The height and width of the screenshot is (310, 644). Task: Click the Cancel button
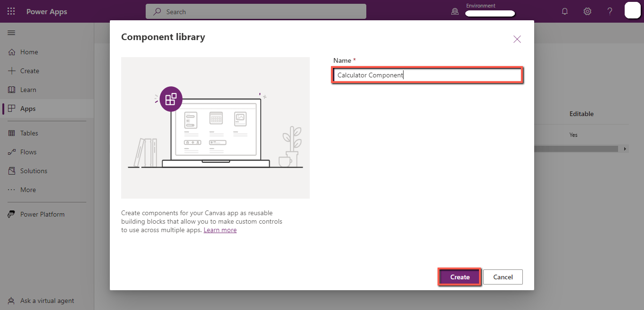coord(503,277)
